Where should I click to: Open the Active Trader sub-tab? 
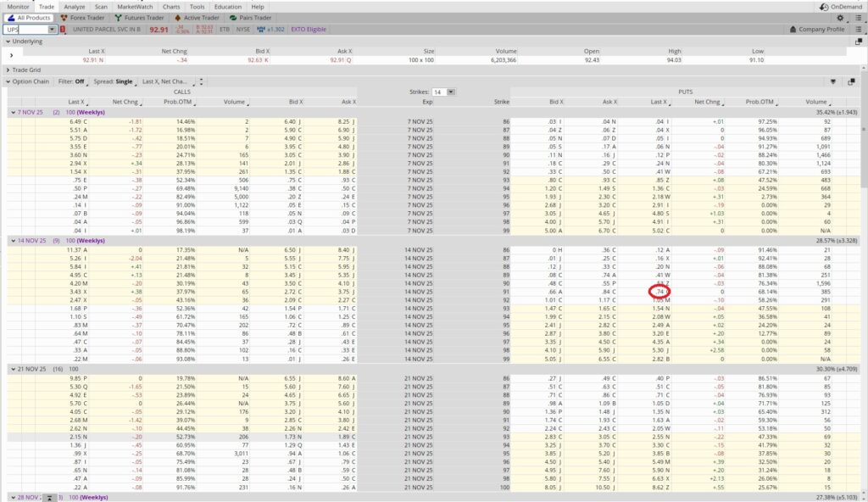pos(197,17)
